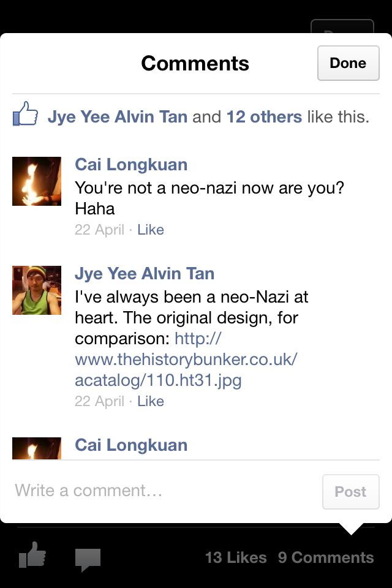Tap the dimmed button behind the popup
392x588 pixels.
pos(342,26)
